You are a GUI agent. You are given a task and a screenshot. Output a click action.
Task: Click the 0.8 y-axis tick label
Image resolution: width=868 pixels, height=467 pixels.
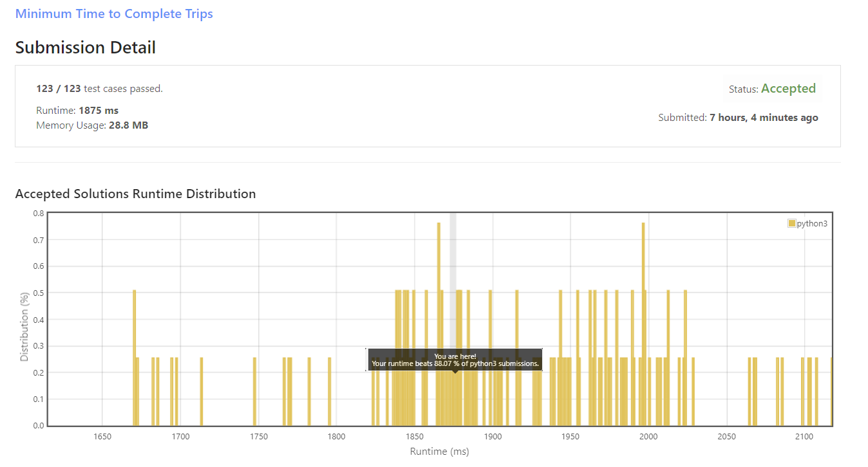(38, 213)
